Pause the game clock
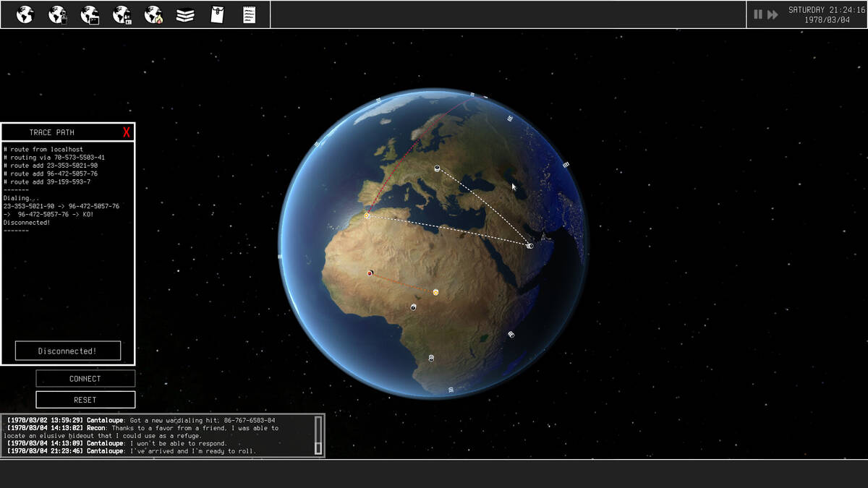Viewport: 868px width, 488px height. (x=758, y=14)
